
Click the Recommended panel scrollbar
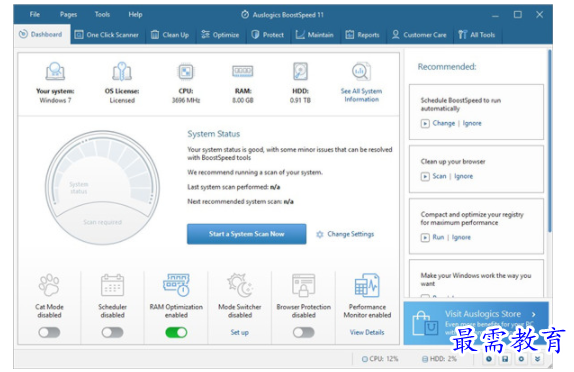point(549,141)
